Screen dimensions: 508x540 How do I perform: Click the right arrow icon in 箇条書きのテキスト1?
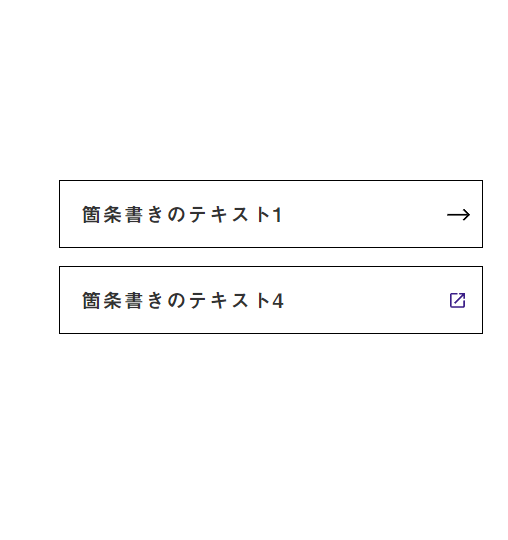(458, 215)
